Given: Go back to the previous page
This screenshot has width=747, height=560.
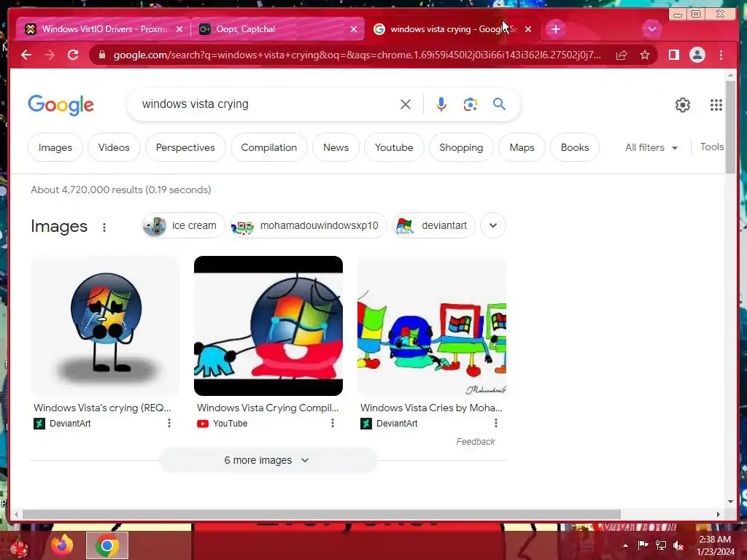Looking at the screenshot, I should click(26, 55).
